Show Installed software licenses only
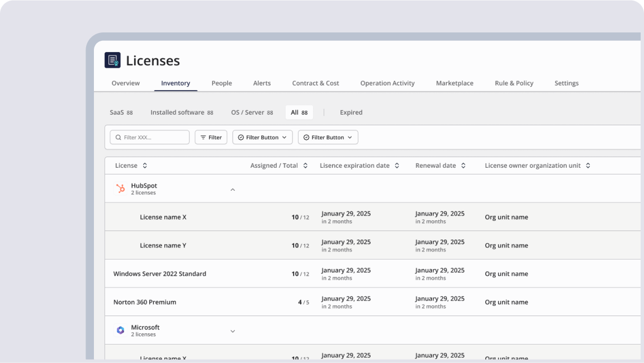Screen dimensions: 644x363 point(181,112)
